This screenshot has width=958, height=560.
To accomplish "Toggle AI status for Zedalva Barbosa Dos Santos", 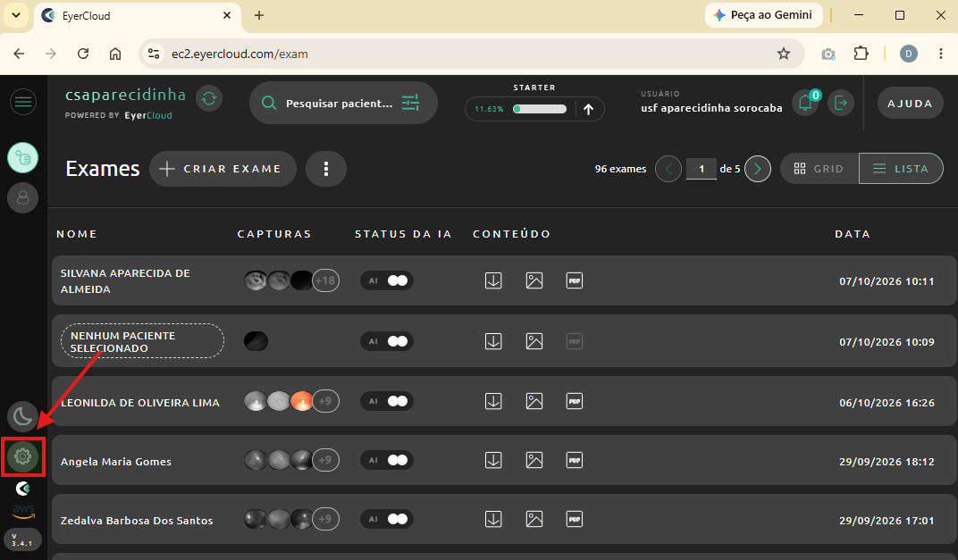I will [387, 519].
